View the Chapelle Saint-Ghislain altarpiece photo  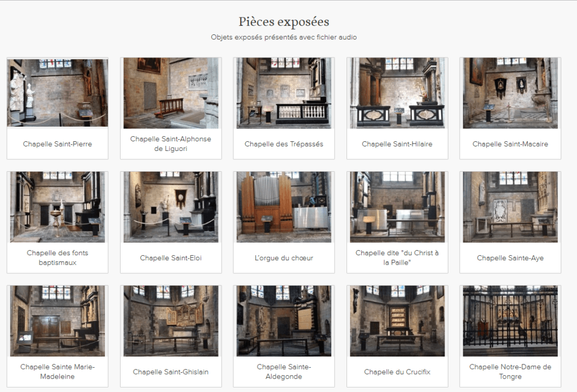tap(171, 321)
